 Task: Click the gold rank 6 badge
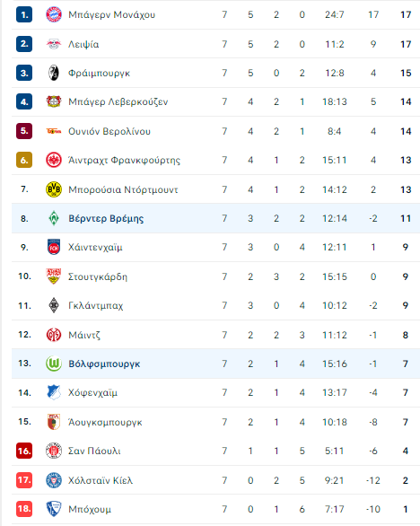click(24, 160)
